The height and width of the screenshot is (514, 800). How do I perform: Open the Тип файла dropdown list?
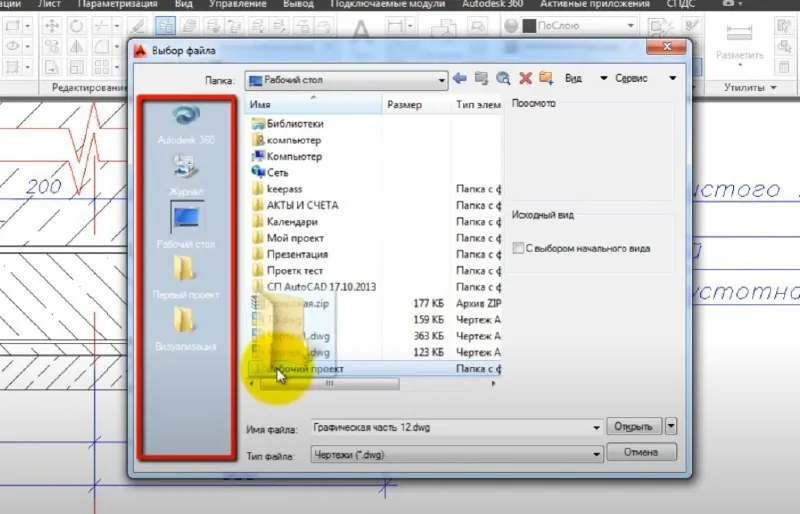[596, 454]
